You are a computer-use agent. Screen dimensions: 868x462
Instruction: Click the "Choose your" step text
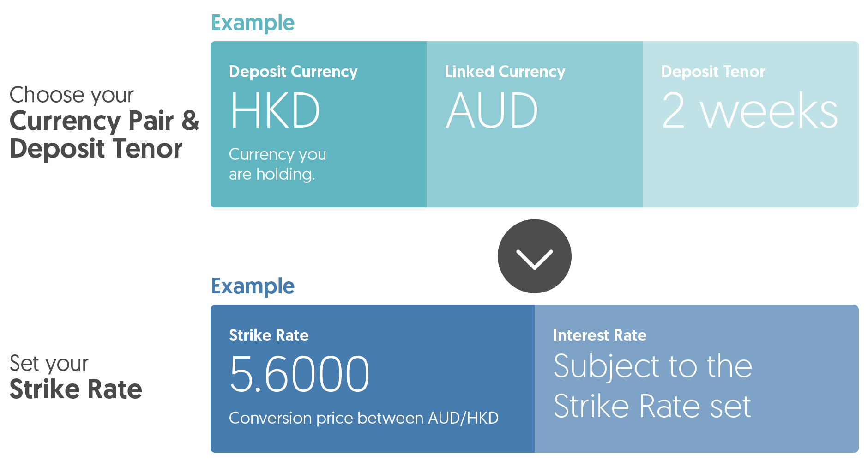[x=72, y=95]
